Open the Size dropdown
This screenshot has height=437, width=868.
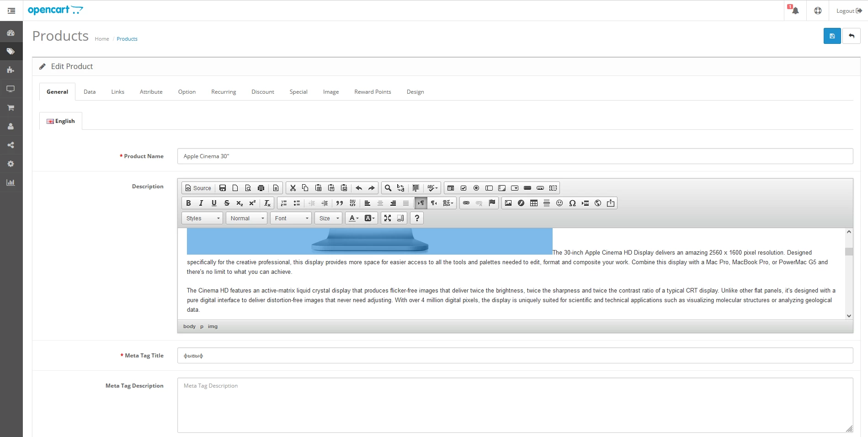point(329,218)
